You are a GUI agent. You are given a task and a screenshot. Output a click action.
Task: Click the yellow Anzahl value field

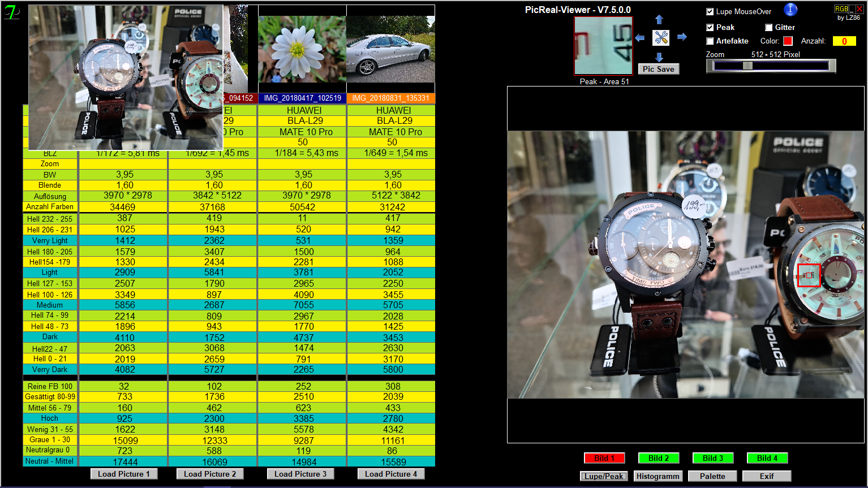point(844,41)
